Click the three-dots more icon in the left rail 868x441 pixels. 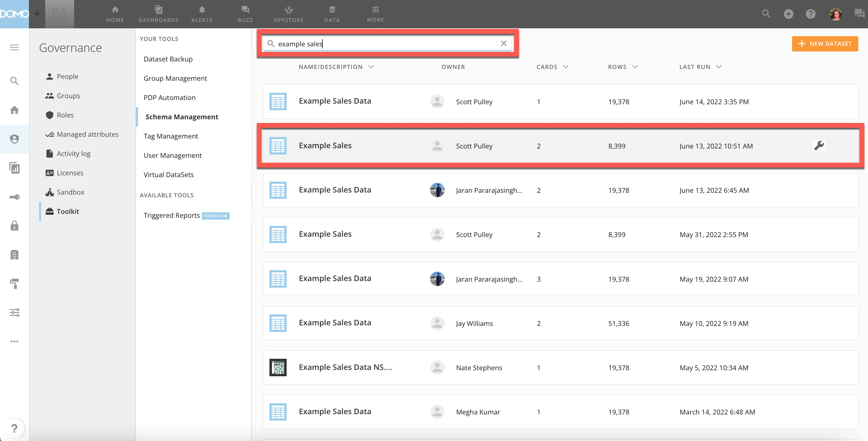point(14,341)
